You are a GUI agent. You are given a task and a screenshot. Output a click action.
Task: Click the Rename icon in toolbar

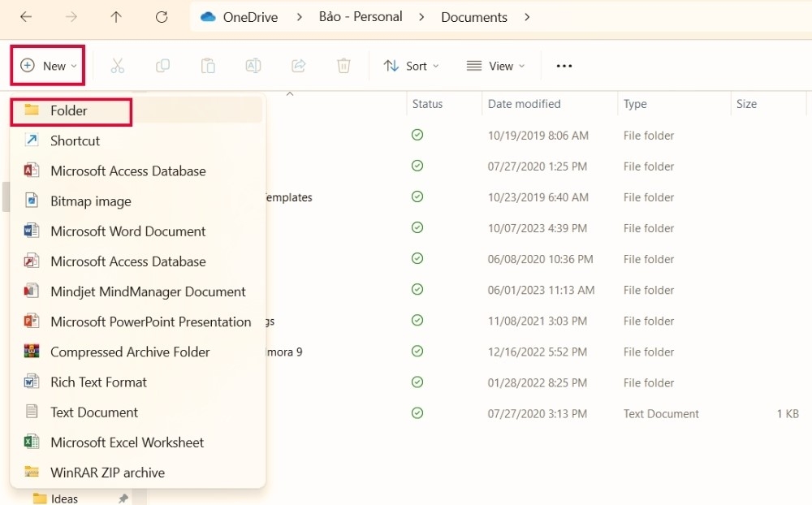click(x=253, y=66)
